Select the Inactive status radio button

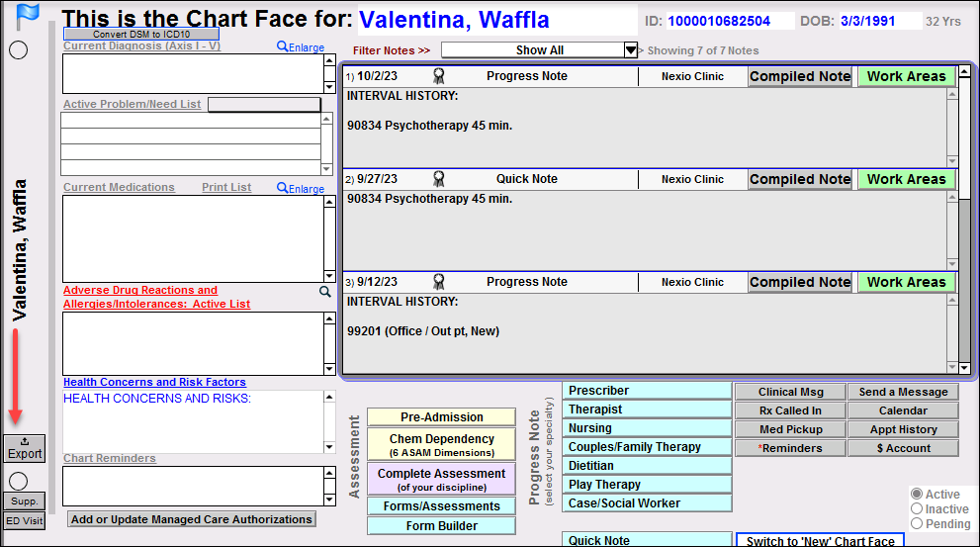point(917,508)
